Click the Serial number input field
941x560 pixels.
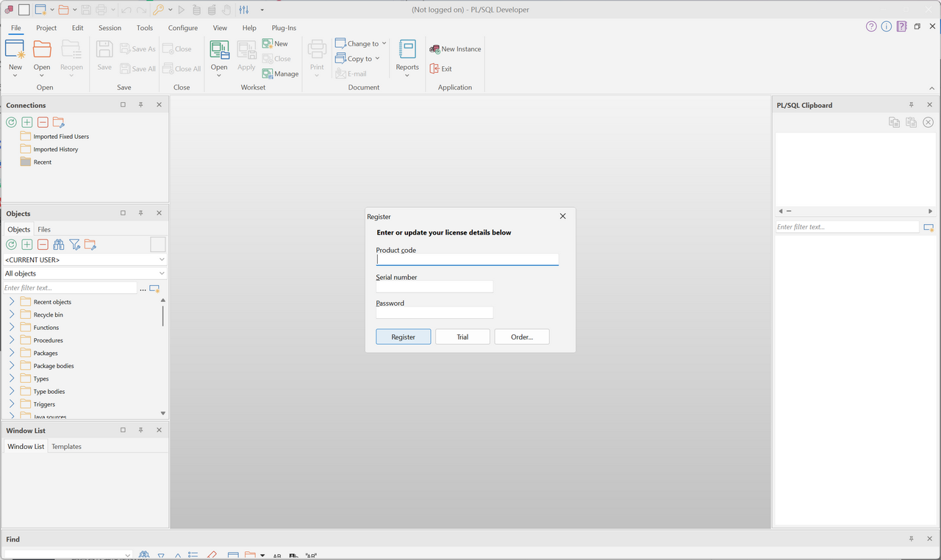pos(434,287)
